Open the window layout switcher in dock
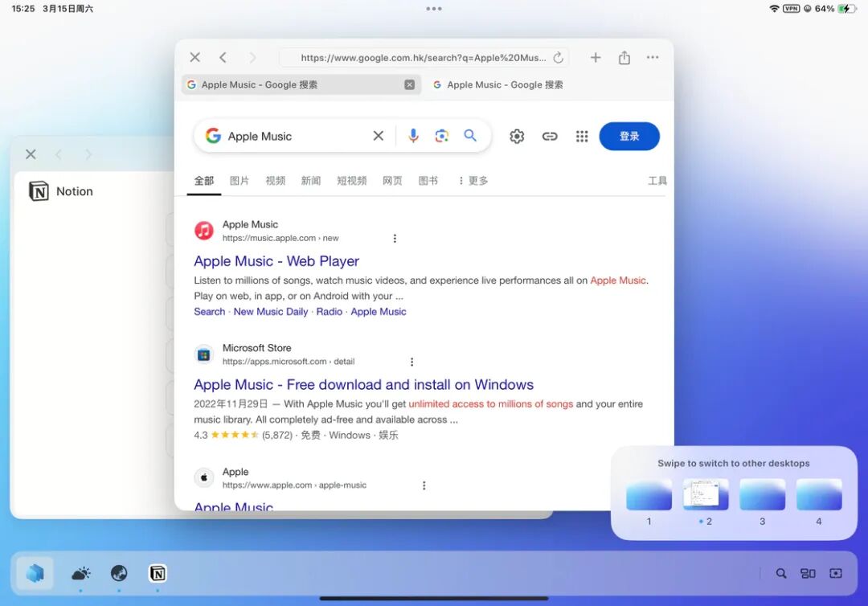The height and width of the screenshot is (606, 868). [809, 574]
